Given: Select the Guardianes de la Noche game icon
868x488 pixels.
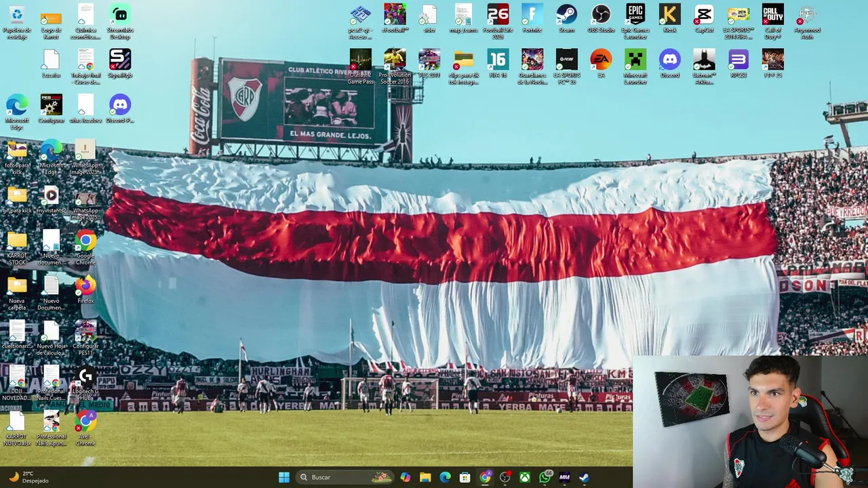Looking at the screenshot, I should pyautogui.click(x=532, y=66).
